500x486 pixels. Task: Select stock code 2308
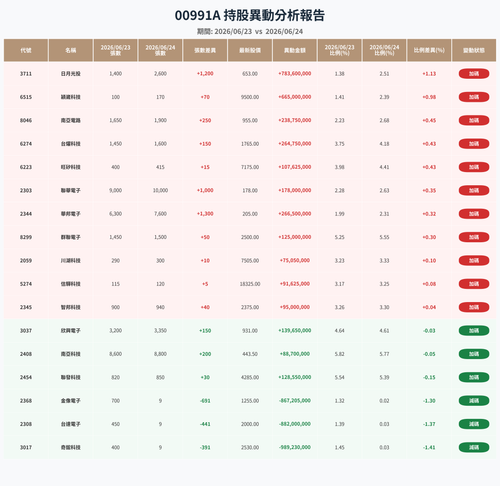point(26,424)
